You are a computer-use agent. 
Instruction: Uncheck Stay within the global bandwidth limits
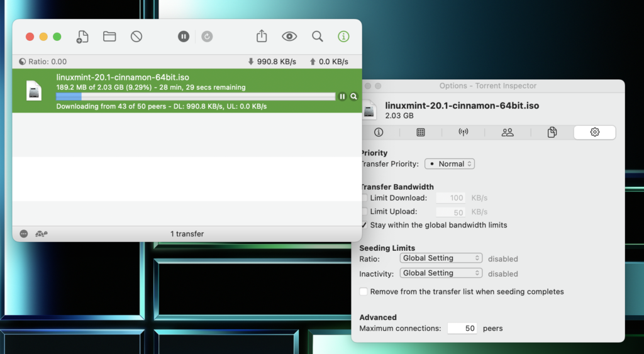tap(364, 225)
